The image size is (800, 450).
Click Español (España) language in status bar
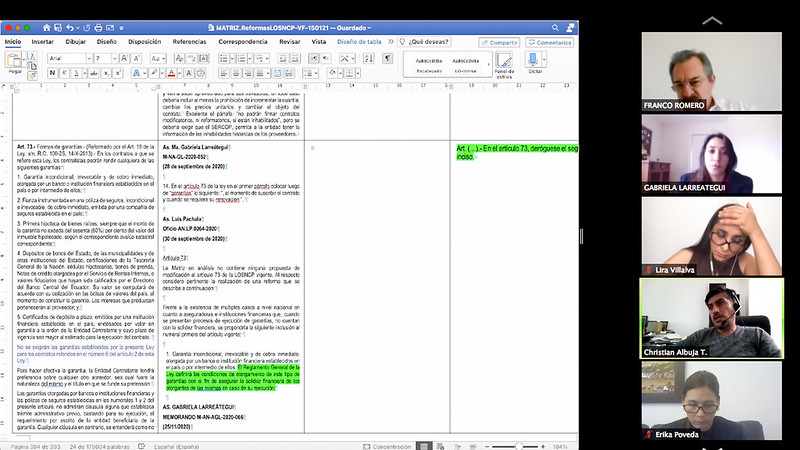pyautogui.click(x=176, y=446)
